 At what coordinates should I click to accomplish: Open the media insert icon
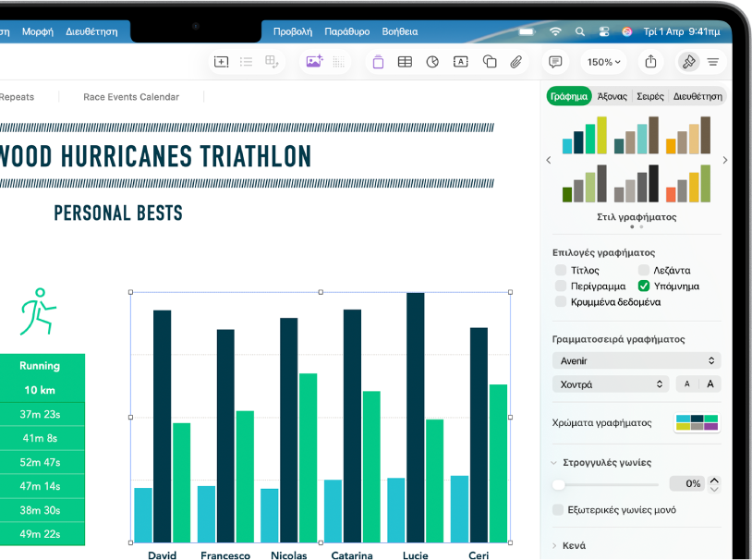[314, 61]
